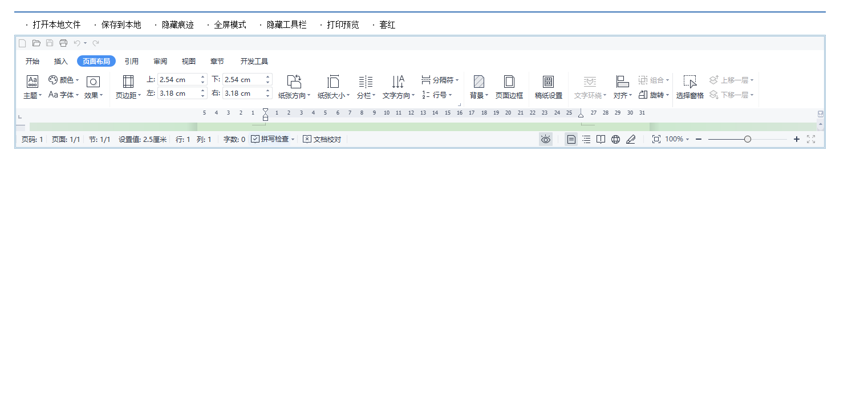点击文档校对按钮
Viewport: 868px width, 415px height.
(322, 139)
